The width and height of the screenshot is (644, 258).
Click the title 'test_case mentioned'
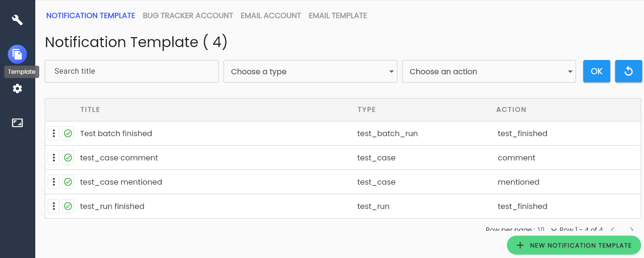coord(121,182)
